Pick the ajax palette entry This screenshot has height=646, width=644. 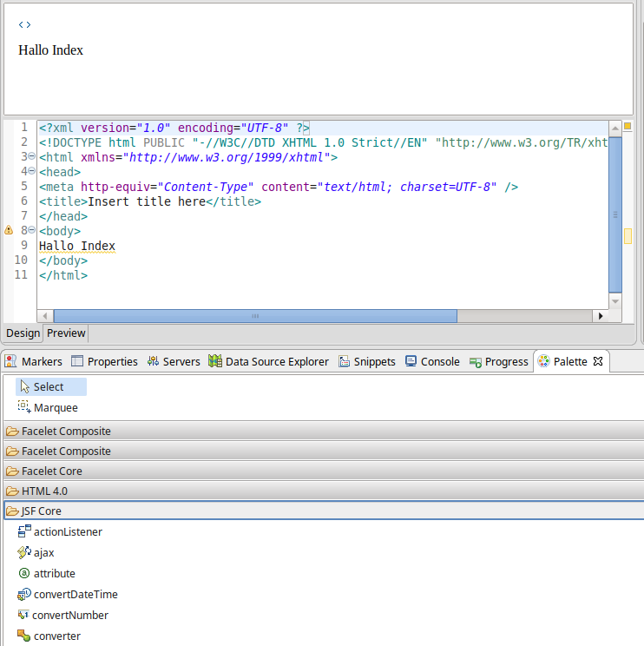[x=43, y=552]
